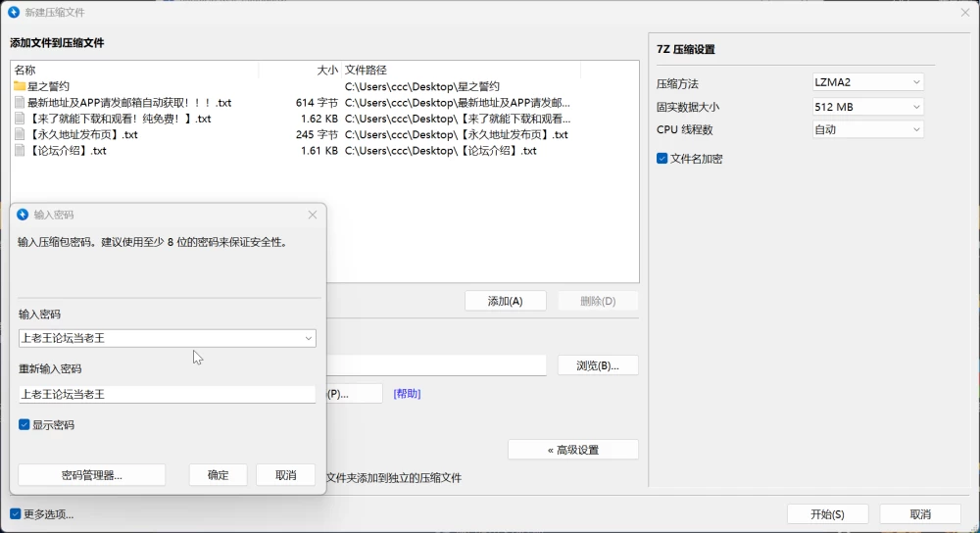Select file 【来了就能下载和观看!纯免费!】.txt
The height and width of the screenshot is (533, 980).
click(120, 119)
